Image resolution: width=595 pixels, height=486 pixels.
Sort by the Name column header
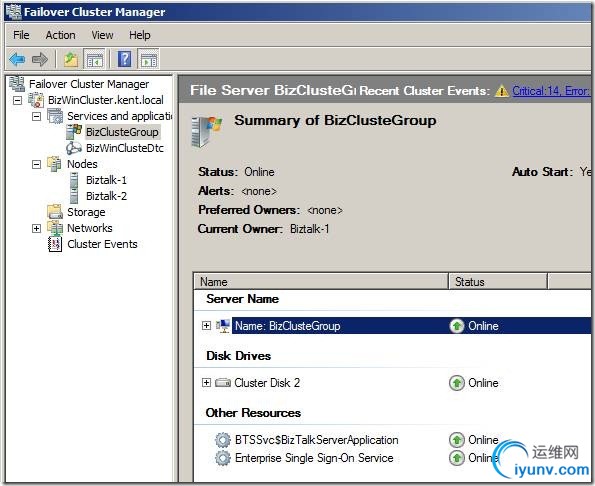(x=321, y=282)
